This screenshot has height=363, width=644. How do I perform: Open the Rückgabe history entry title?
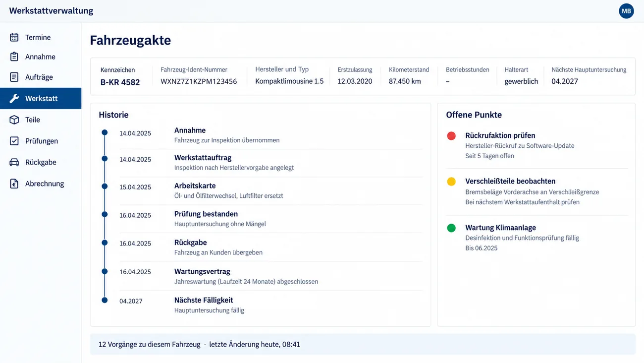click(190, 242)
